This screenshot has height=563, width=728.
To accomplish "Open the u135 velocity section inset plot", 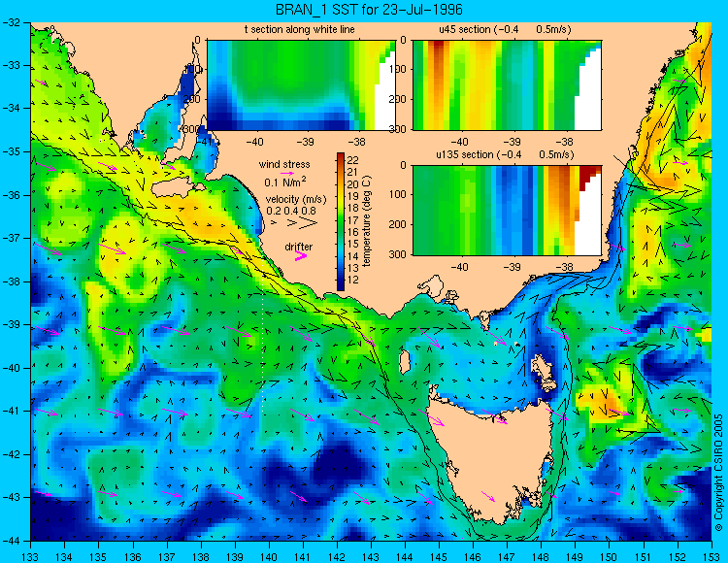I will click(507, 211).
